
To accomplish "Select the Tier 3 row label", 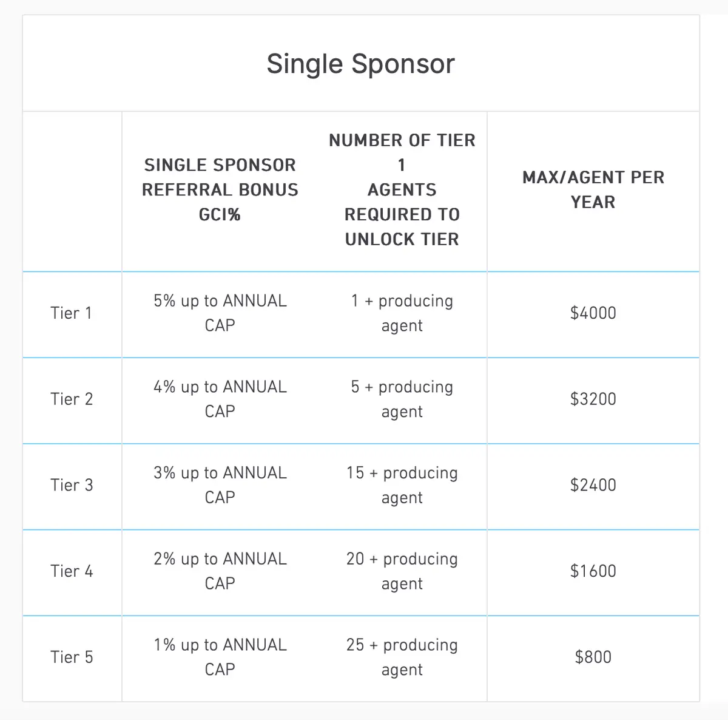I will click(x=72, y=485).
